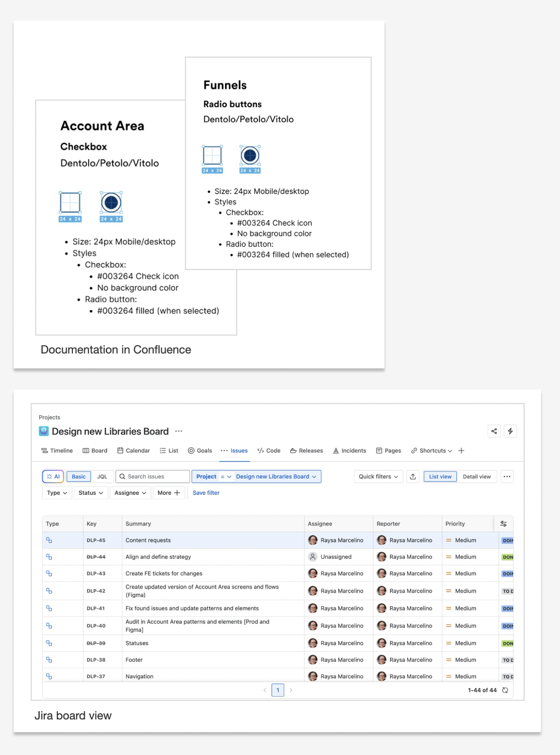Open the Pages tab

(389, 450)
